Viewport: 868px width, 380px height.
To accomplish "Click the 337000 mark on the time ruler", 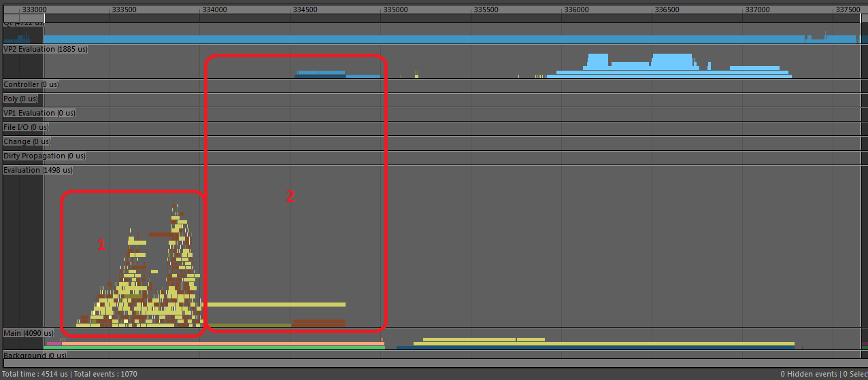I will click(x=757, y=10).
